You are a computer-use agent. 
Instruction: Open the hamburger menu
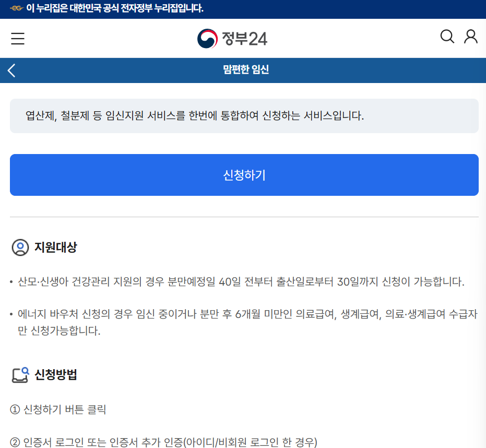tap(18, 39)
